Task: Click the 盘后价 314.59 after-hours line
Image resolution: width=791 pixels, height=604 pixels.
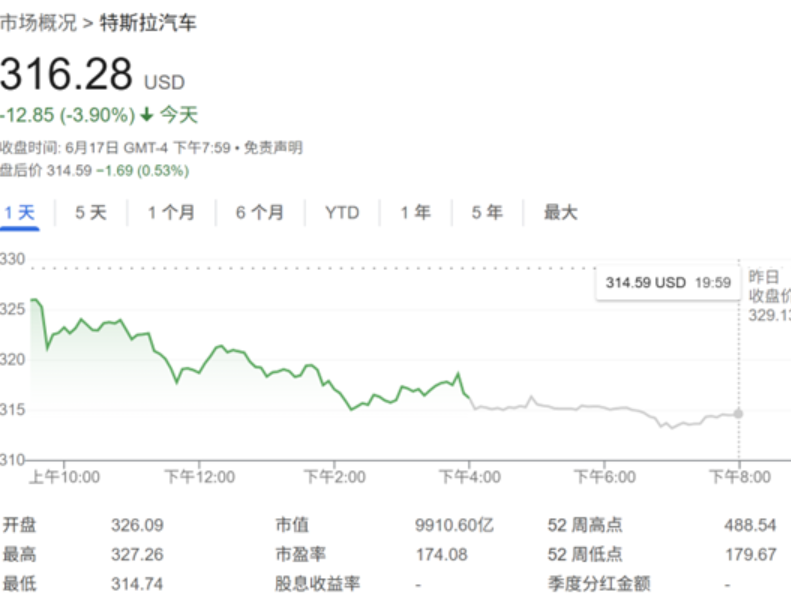Action: tap(94, 171)
